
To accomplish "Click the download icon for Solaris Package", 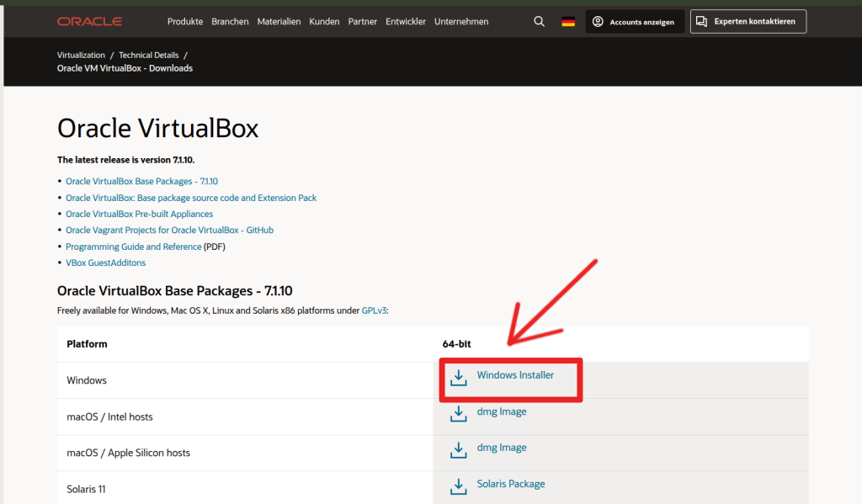I will (x=459, y=486).
